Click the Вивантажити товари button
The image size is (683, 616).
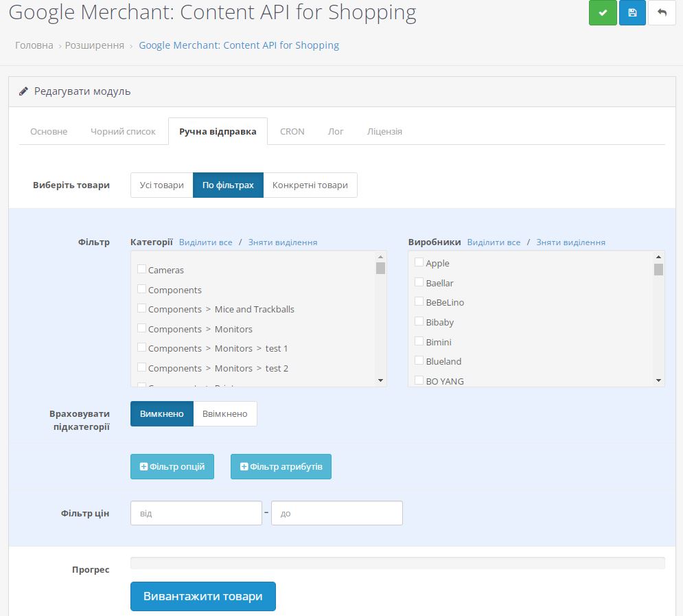pyautogui.click(x=202, y=596)
